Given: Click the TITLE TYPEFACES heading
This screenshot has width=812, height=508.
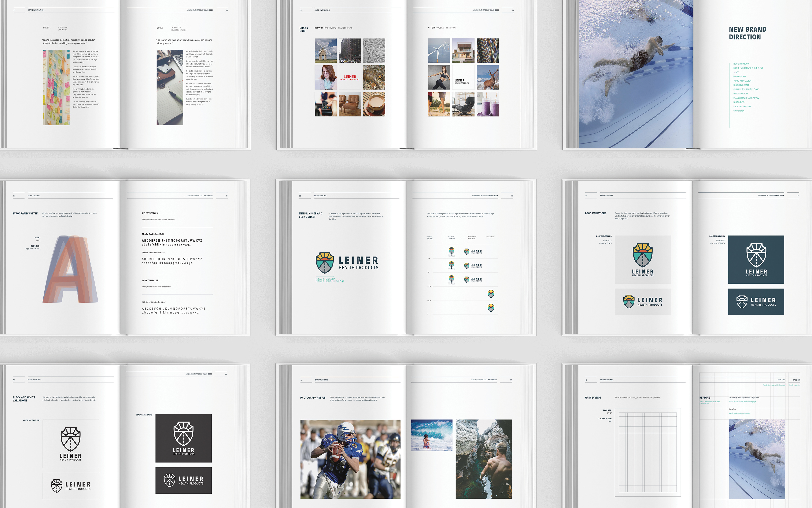Looking at the screenshot, I should [150, 213].
